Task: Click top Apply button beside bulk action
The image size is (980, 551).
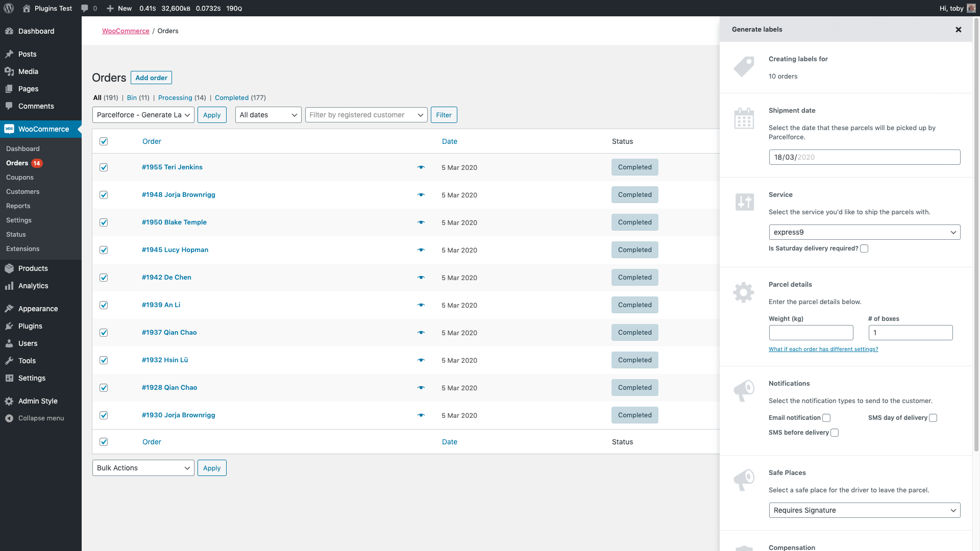Action: 212,115
